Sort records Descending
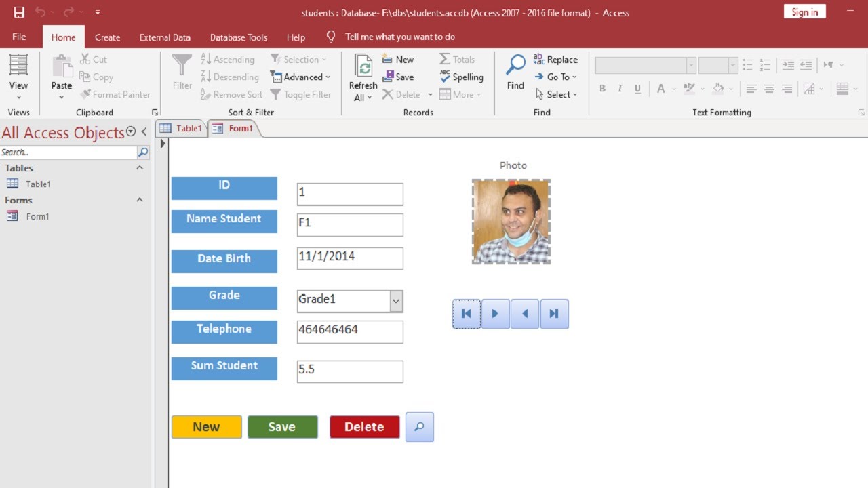Screen dimensions: 868x488 (230, 77)
